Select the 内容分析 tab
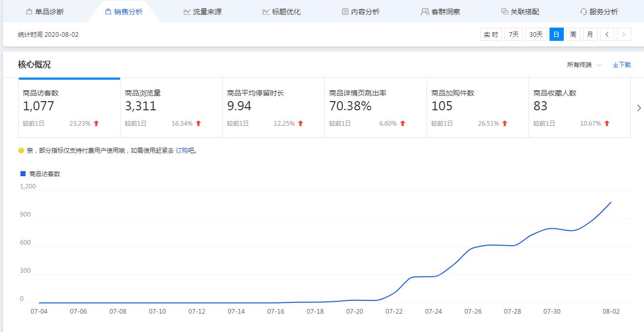The width and height of the screenshot is (644, 332). pos(361,11)
